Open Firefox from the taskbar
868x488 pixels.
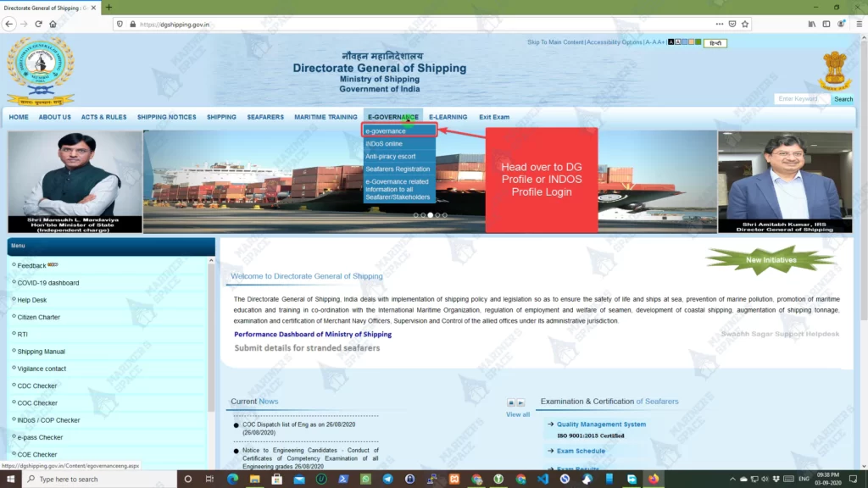654,479
